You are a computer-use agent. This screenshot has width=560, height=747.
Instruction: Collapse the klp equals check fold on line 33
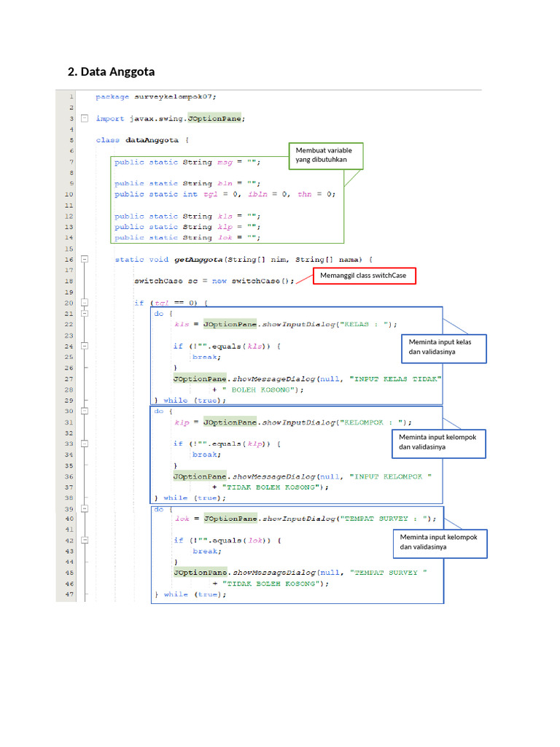[85, 444]
